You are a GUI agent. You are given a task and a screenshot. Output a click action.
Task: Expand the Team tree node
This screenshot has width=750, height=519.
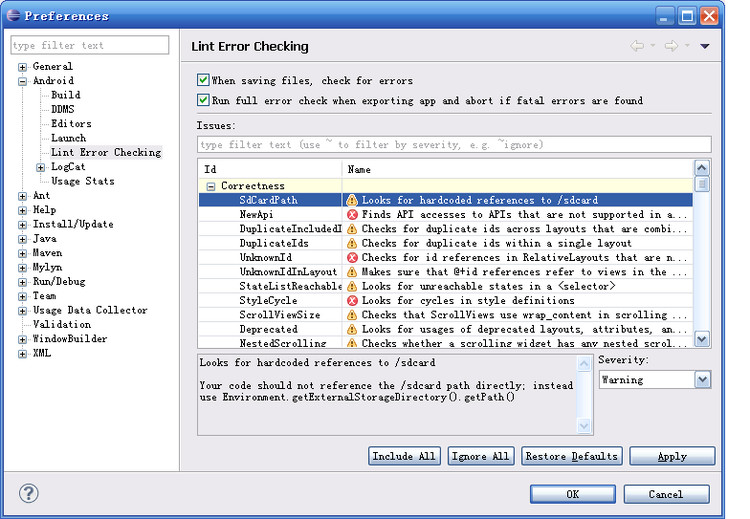22,296
